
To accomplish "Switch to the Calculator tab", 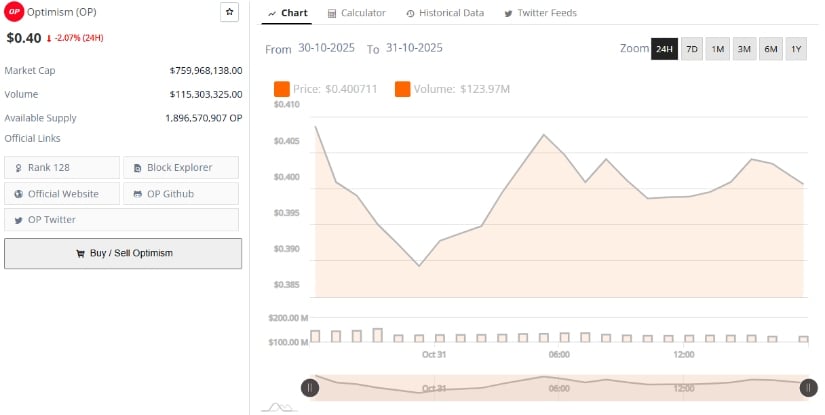I will coord(357,13).
